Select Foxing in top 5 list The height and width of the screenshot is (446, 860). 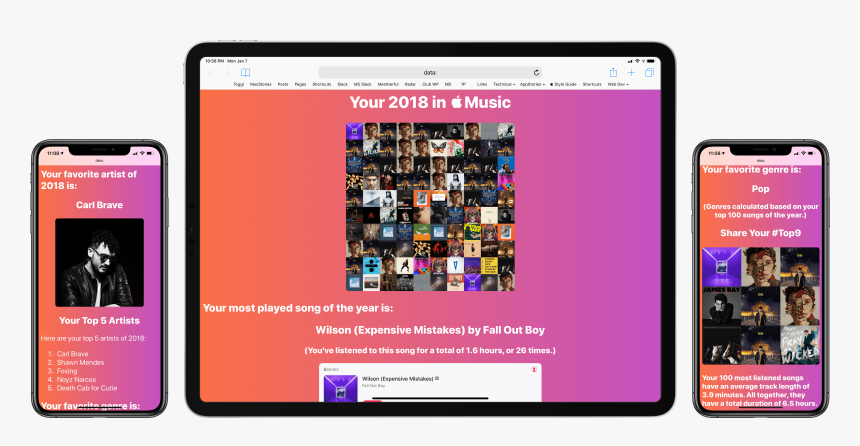pos(67,371)
